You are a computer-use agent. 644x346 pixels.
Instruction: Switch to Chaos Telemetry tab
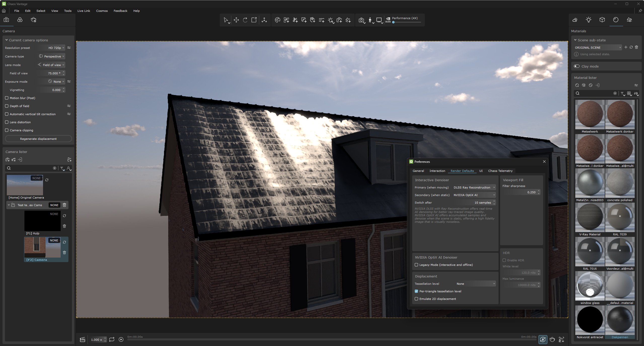tap(500, 171)
